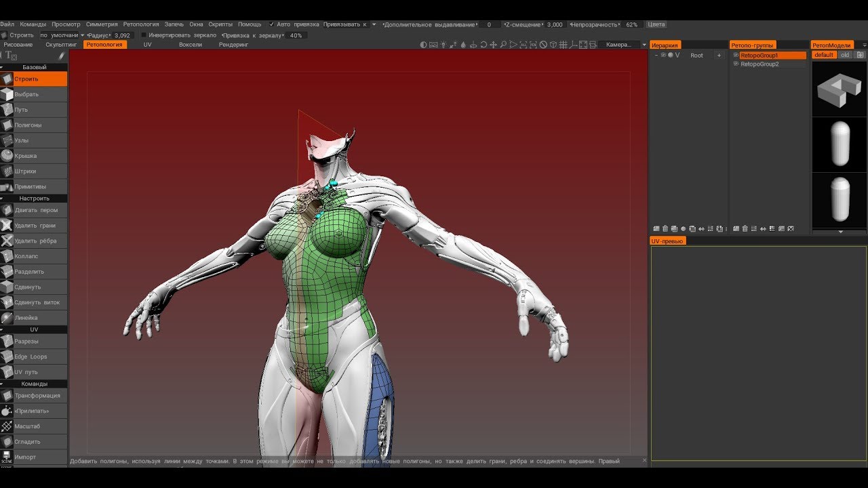Open the Ретопология menu in menu bar
This screenshot has height=488, width=868.
[x=141, y=24]
